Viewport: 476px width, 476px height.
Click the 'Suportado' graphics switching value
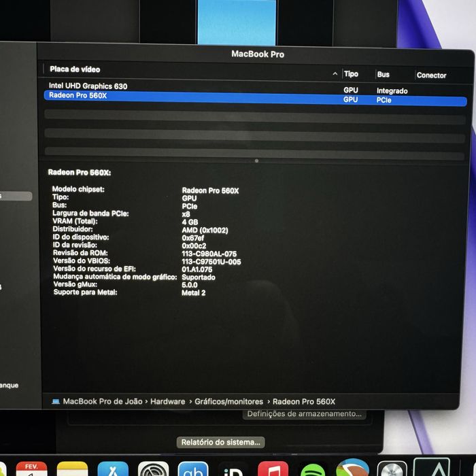pyautogui.click(x=199, y=277)
